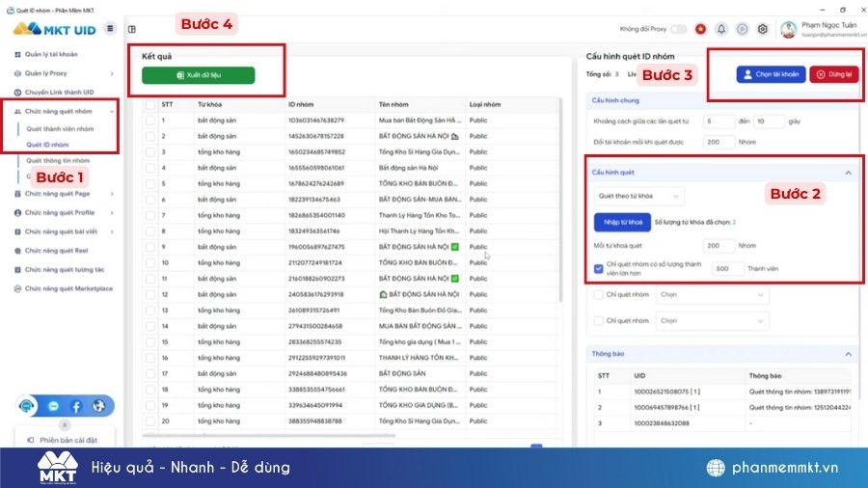This screenshot has height=488, width=868.
Task: Click the results table vertical scrollbar
Action: [560, 200]
